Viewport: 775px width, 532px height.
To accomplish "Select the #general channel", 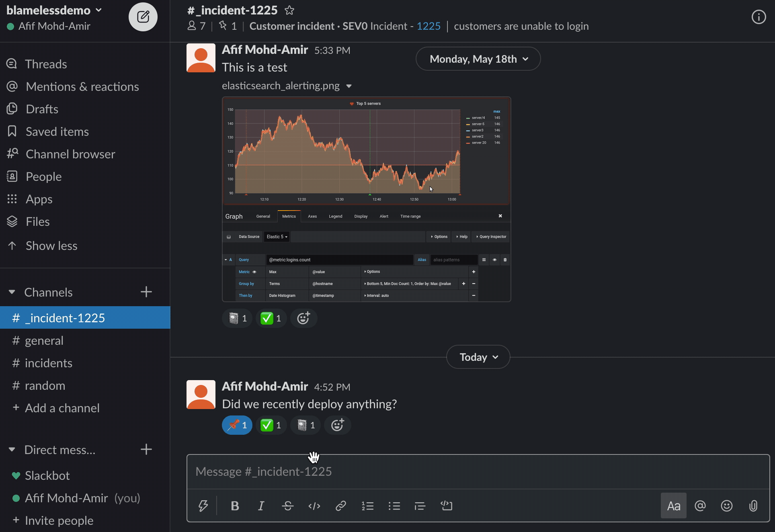I will coord(85,340).
